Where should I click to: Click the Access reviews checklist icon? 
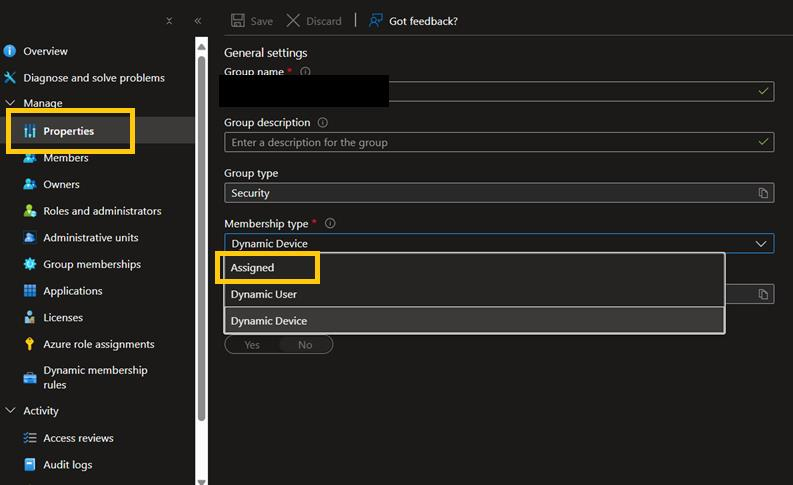pyautogui.click(x=30, y=438)
